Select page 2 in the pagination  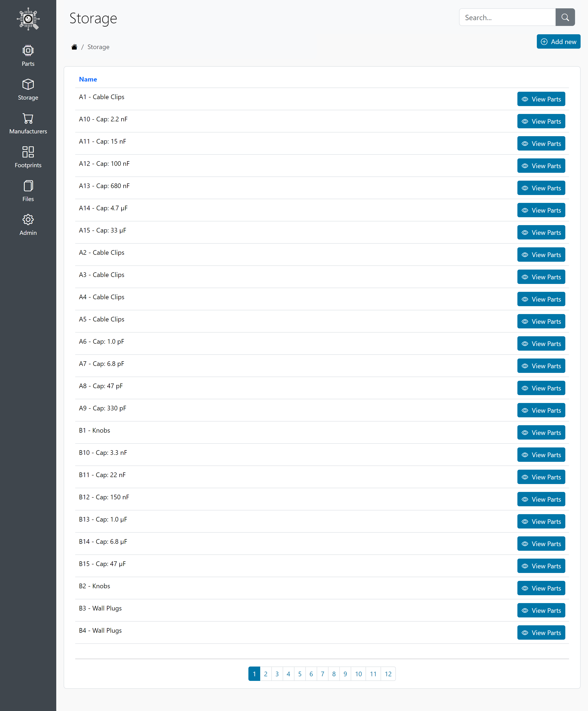pos(265,674)
